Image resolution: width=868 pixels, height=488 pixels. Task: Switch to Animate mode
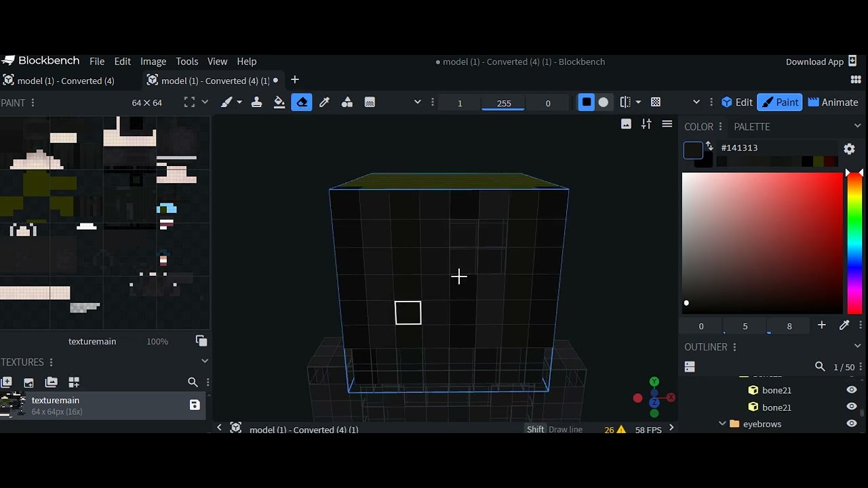pos(833,102)
